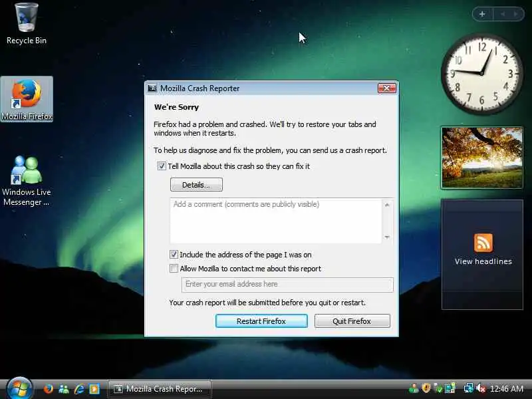Select the Windows Live Messenger desktop shortcut

pyautogui.click(x=27, y=181)
